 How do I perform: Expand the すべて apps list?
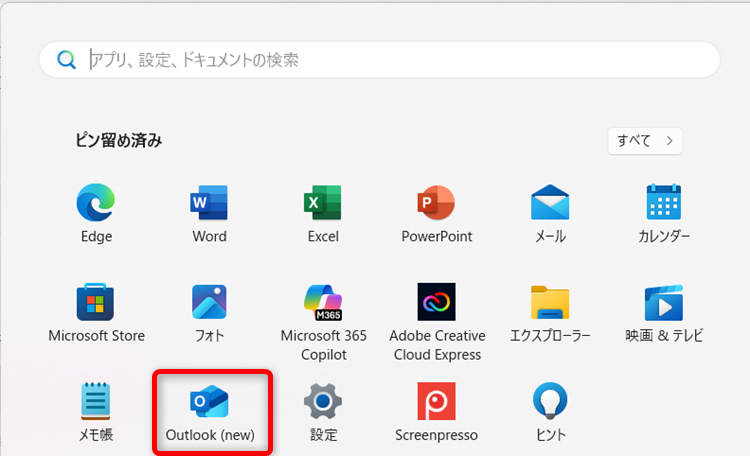click(645, 140)
